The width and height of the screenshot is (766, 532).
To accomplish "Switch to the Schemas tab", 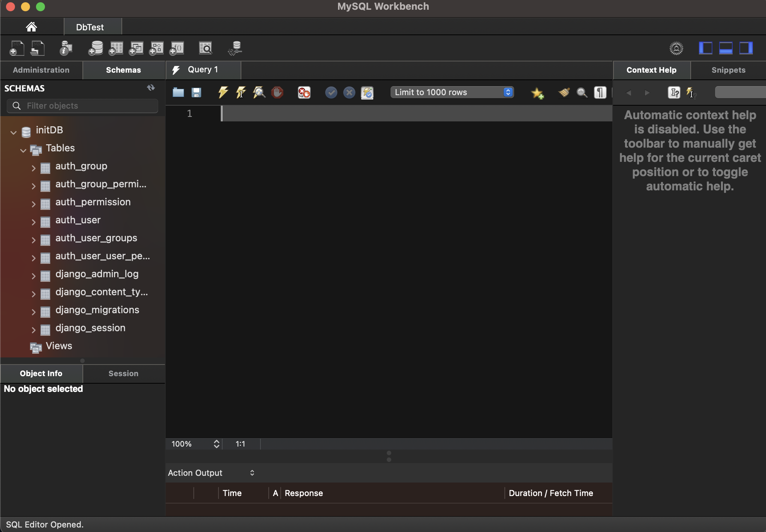I will [124, 70].
